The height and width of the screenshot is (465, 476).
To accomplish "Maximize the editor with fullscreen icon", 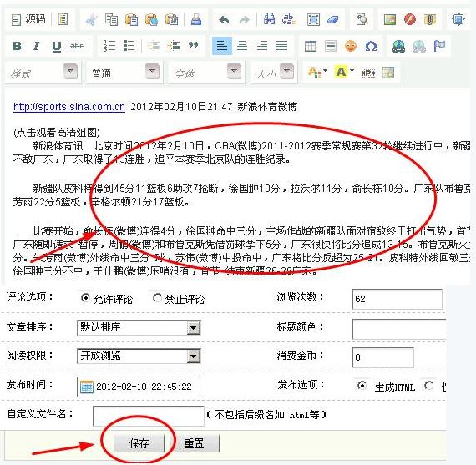I will point(458,20).
